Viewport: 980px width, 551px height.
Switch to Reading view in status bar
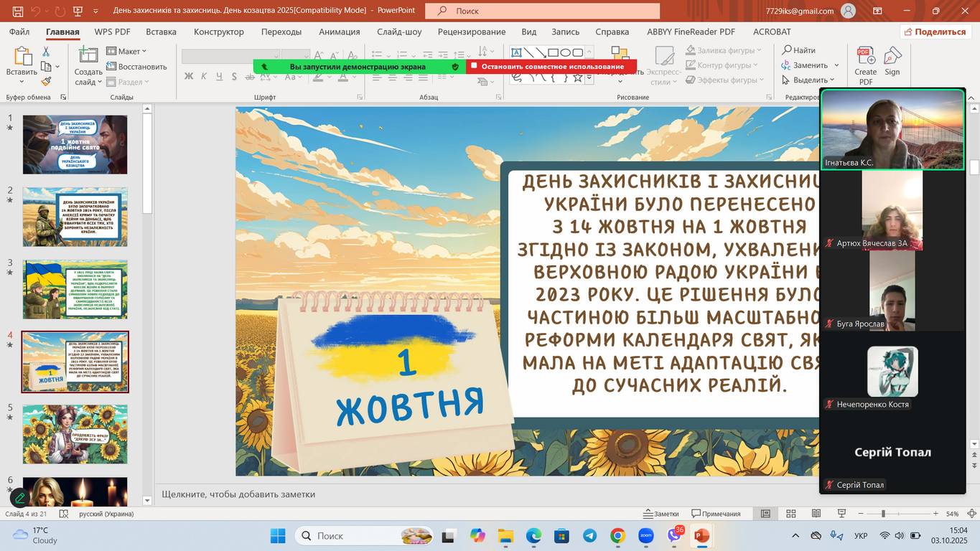tap(816, 514)
